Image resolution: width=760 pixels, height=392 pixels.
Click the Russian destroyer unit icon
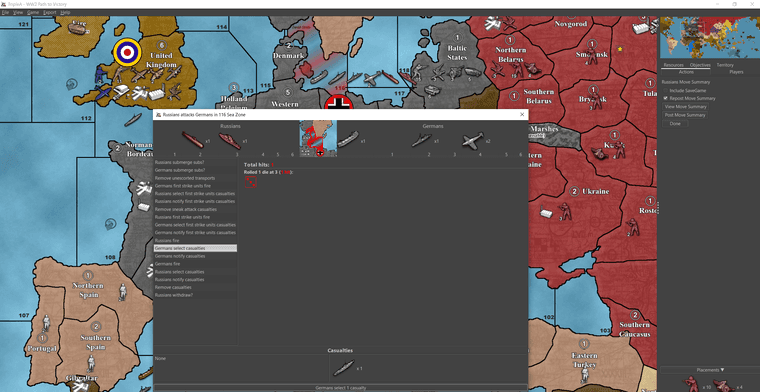click(x=229, y=141)
